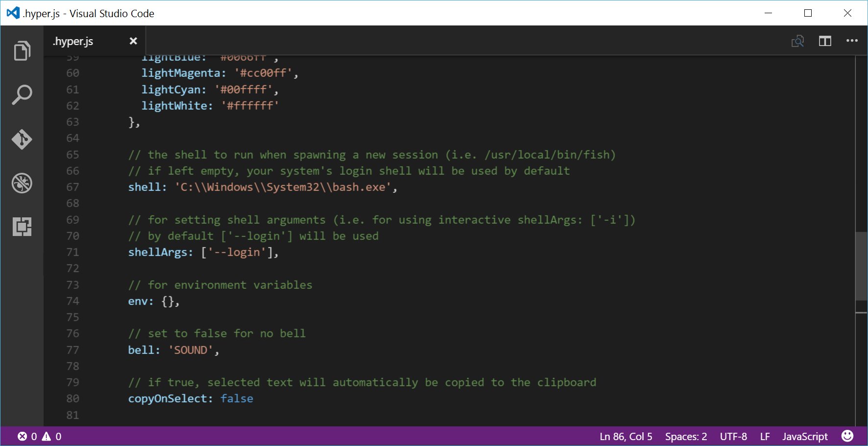Open the preview icon beside split editor
This screenshot has width=868, height=446.
point(797,41)
